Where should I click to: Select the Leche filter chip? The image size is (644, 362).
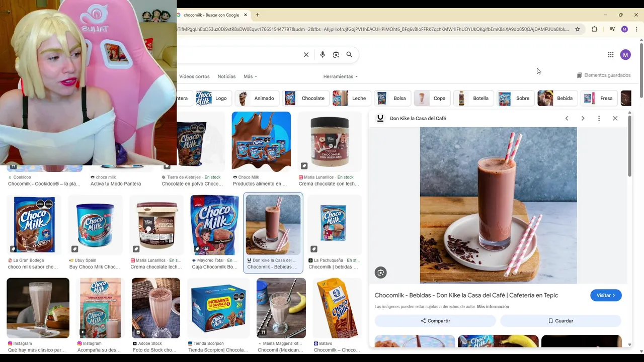(352, 98)
